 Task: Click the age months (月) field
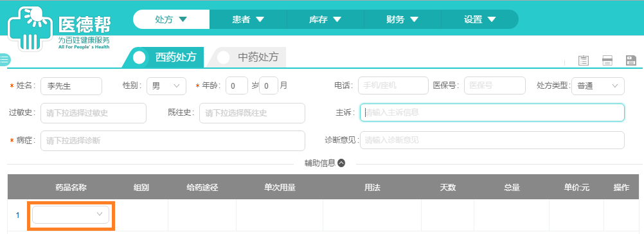269,85
